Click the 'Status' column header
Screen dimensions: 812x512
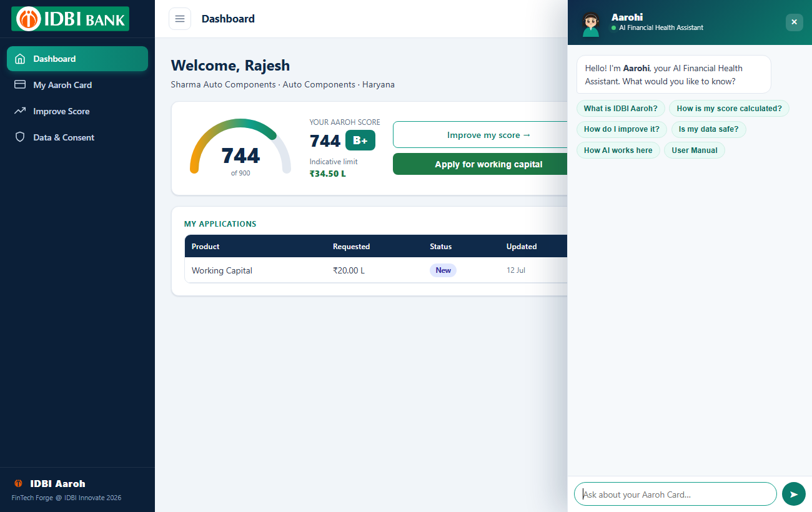(440, 247)
